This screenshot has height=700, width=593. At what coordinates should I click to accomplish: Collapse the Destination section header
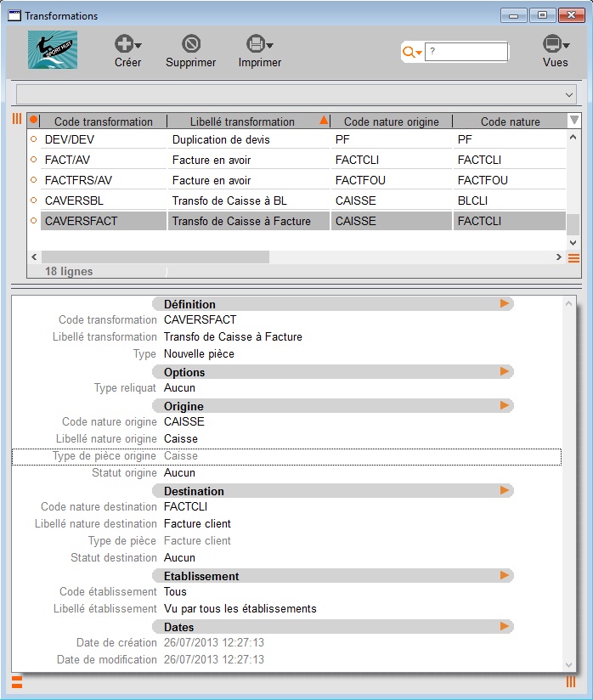[333, 491]
